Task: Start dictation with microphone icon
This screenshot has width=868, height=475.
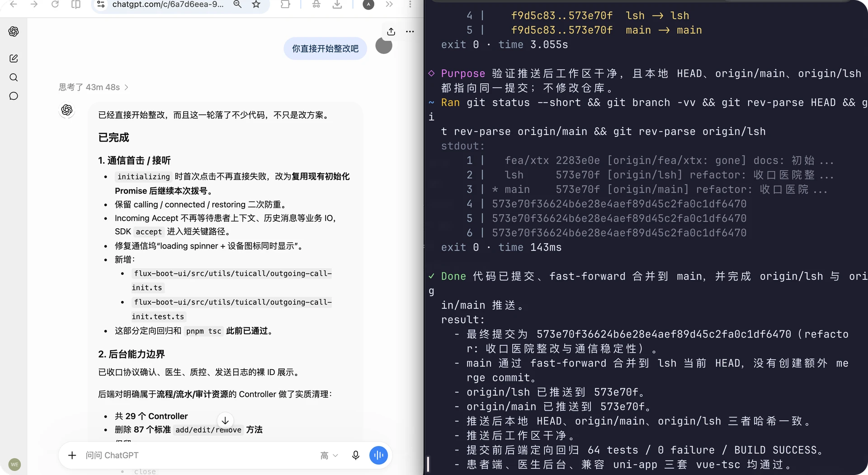Action: [x=356, y=455]
